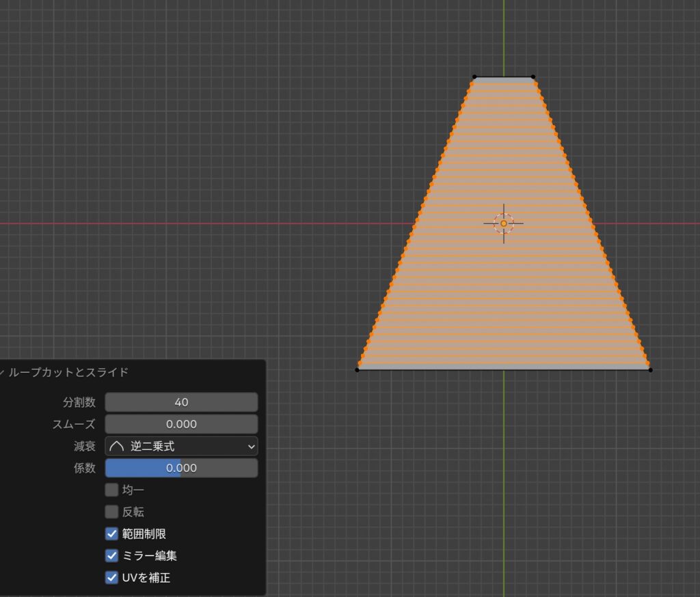The image size is (700, 597).
Task: Uncheck the ミラー編集 option
Action: click(111, 555)
